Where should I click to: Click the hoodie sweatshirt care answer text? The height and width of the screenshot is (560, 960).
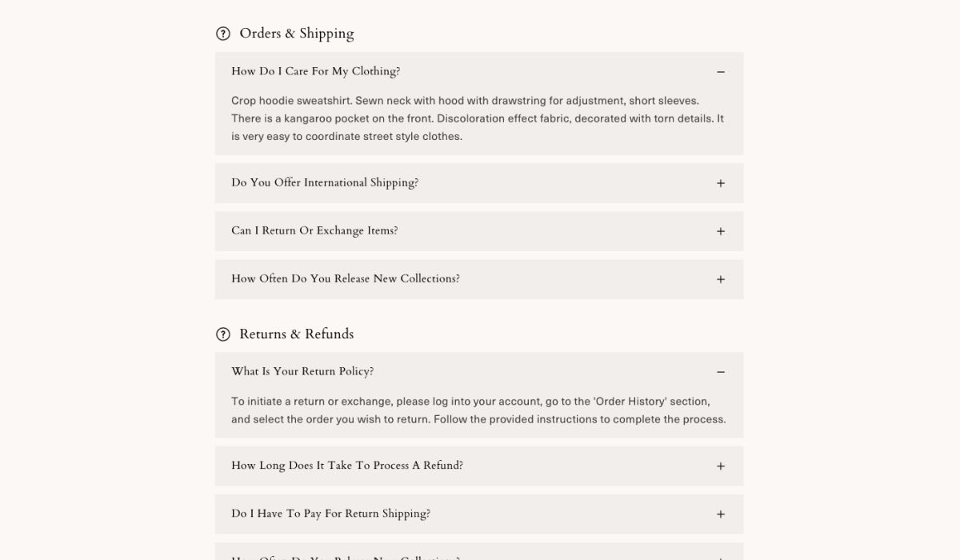point(478,118)
